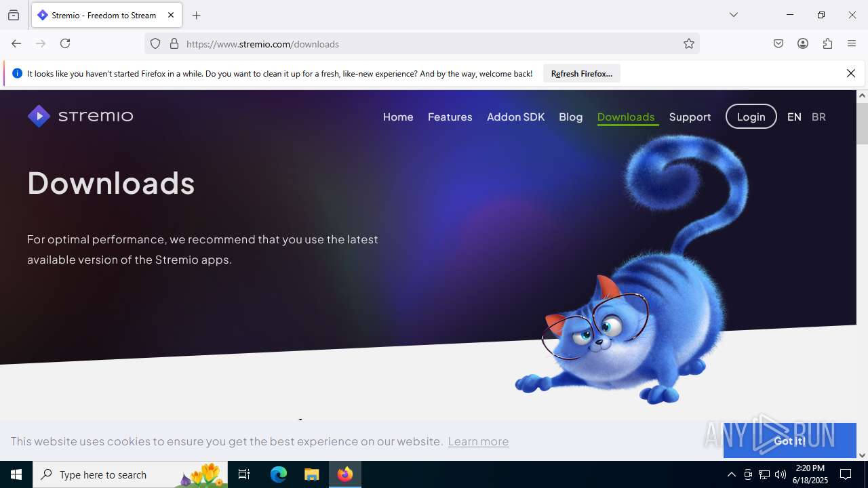Screen dimensions: 868x488
Task: Click the forward navigation arrow
Action: pos(41,43)
